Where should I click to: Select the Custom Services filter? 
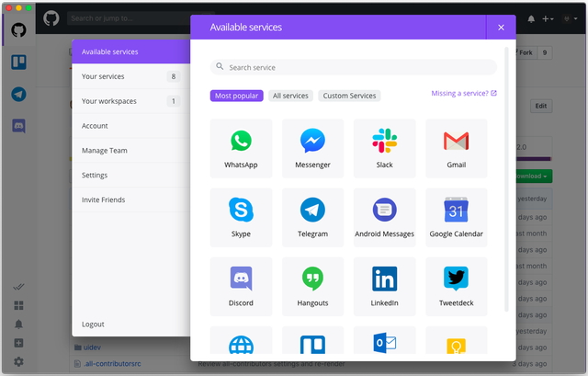[x=349, y=96]
